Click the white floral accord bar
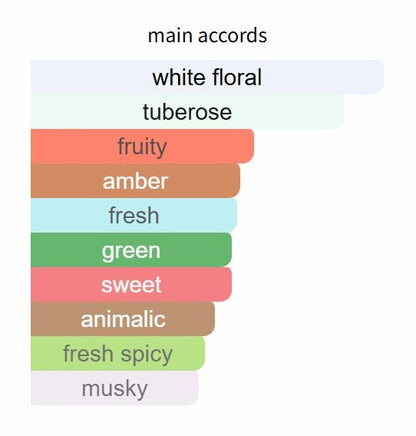This screenshot has width=416, height=436. coord(207,77)
